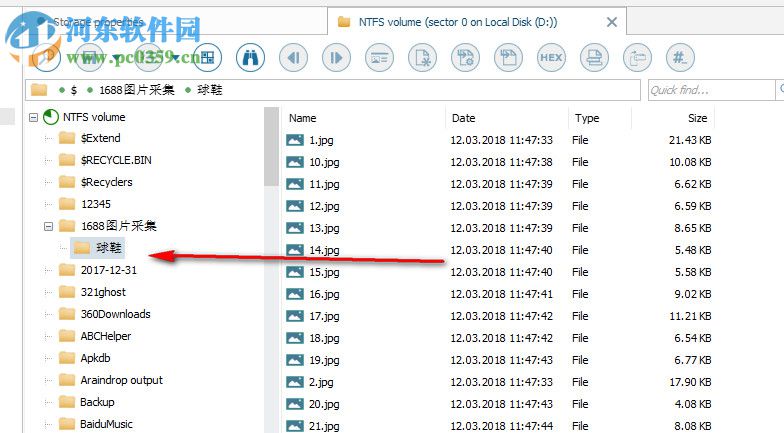Sort by Name column header
784x433 pixels.
click(302, 118)
